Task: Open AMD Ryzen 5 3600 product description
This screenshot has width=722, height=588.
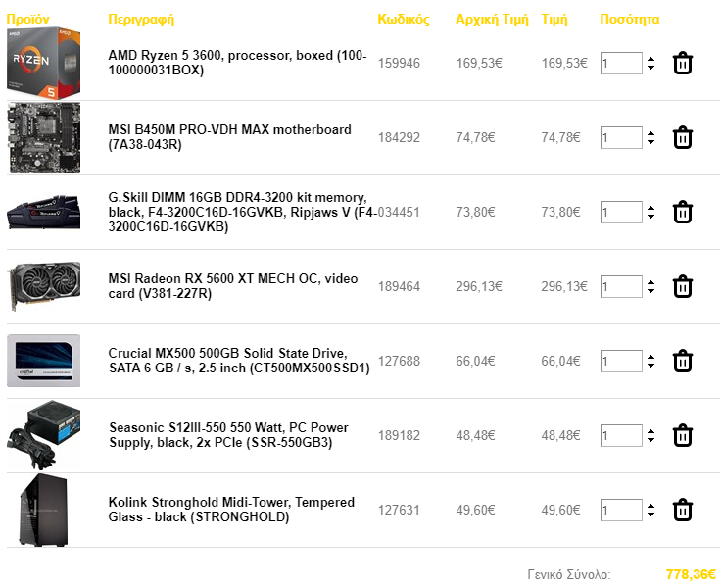Action: tap(237, 63)
